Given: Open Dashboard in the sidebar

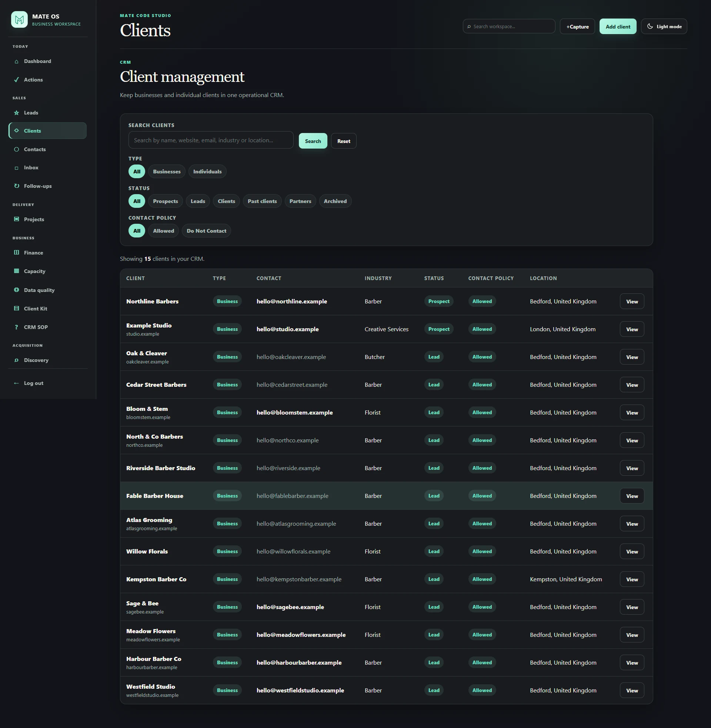Looking at the screenshot, I should click(47, 61).
